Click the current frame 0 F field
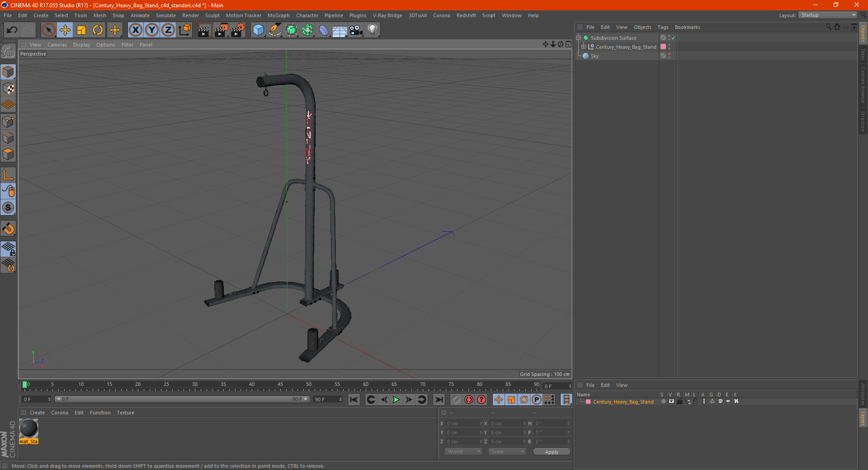 [37, 399]
